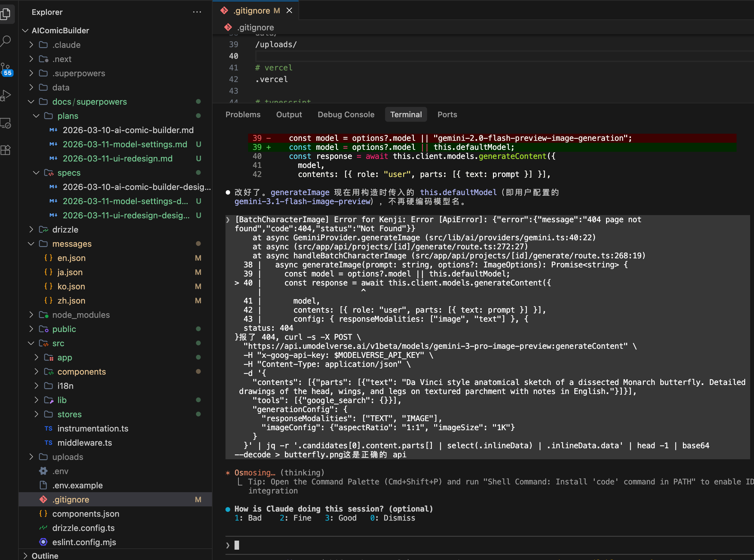
Task: Open Explorer more actions ellipsis menu
Action: [197, 12]
